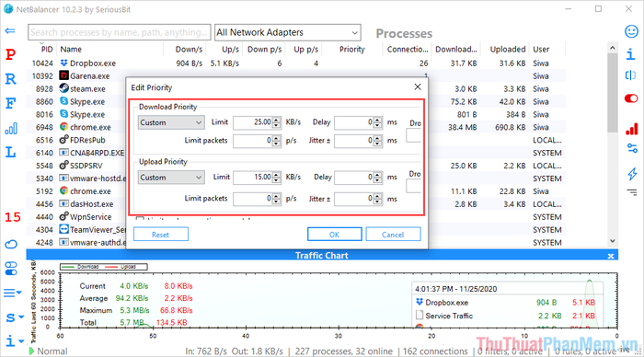This screenshot has height=357, width=644.
Task: Adjust the Download Delay spinner arrows
Action: [377, 122]
